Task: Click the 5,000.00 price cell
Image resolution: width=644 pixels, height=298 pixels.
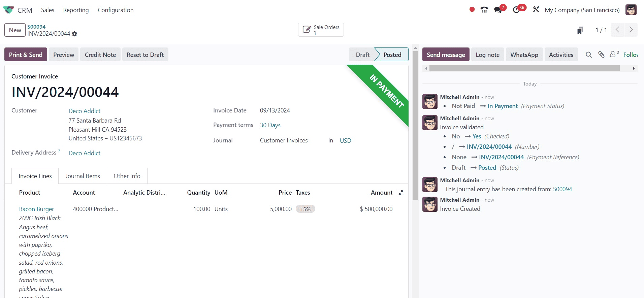Action: 281,209
